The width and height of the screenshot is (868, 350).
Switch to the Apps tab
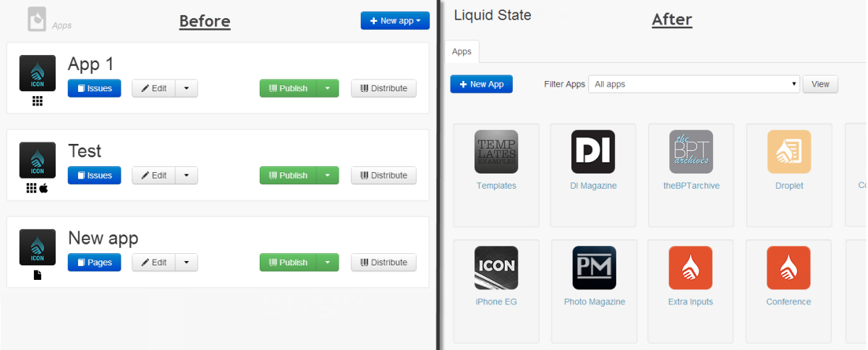point(461,51)
